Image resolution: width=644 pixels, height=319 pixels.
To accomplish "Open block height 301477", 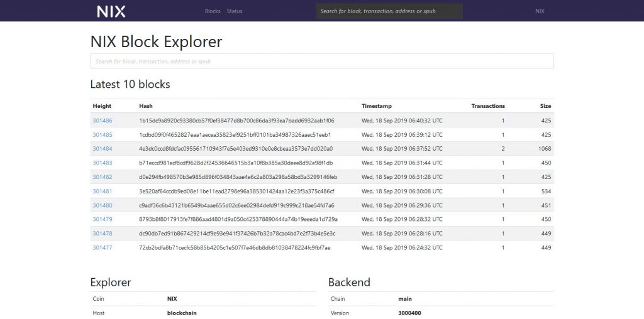I will point(103,247).
